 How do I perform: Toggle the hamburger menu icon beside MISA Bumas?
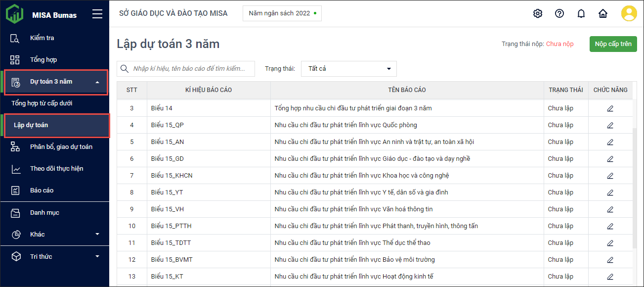(97, 14)
